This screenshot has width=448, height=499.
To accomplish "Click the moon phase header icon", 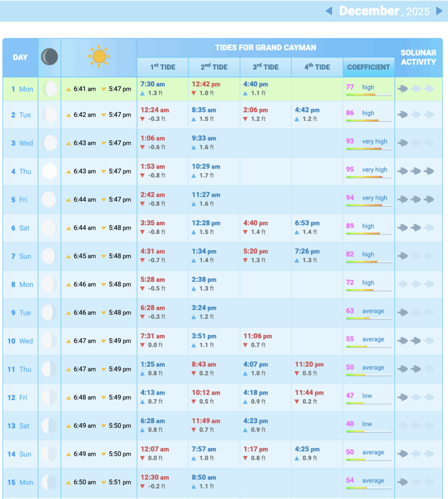I will [x=49, y=57].
